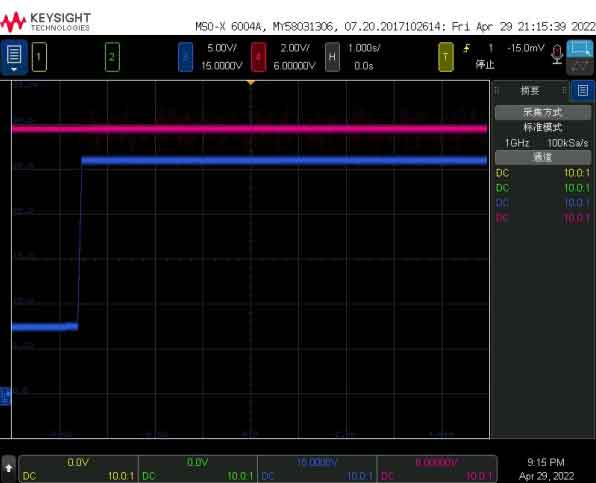Open channel 3 status cell showing 15.0000V
Viewport: 596px width, 483px height.
pyautogui.click(x=317, y=469)
